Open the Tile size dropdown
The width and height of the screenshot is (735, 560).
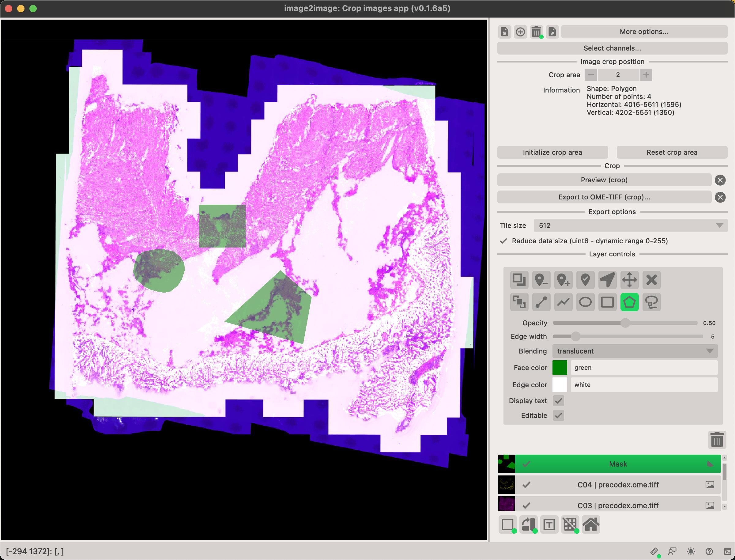pos(630,225)
